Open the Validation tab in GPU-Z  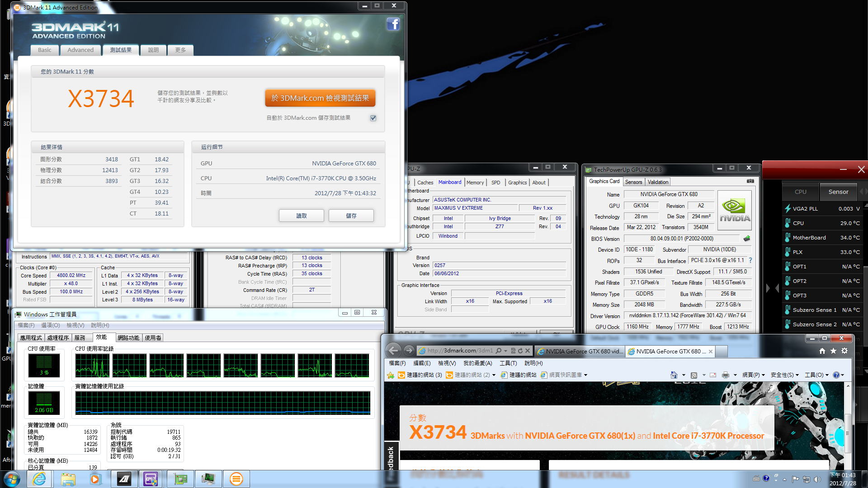point(658,182)
